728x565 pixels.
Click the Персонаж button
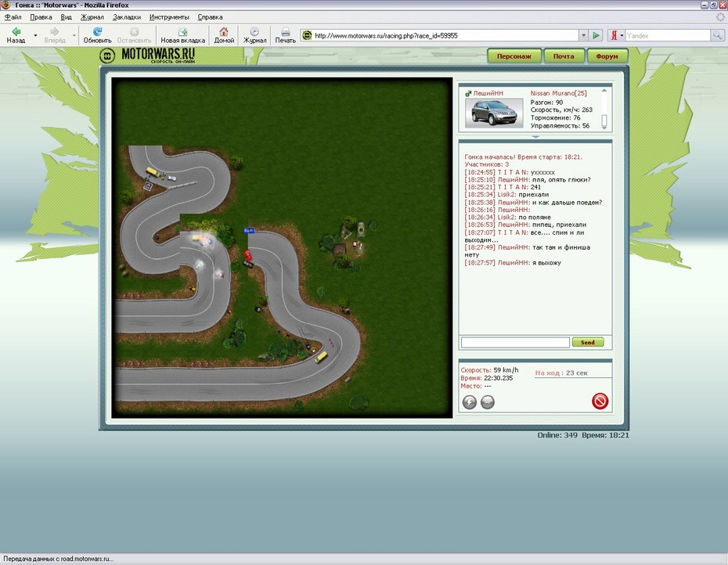[514, 56]
